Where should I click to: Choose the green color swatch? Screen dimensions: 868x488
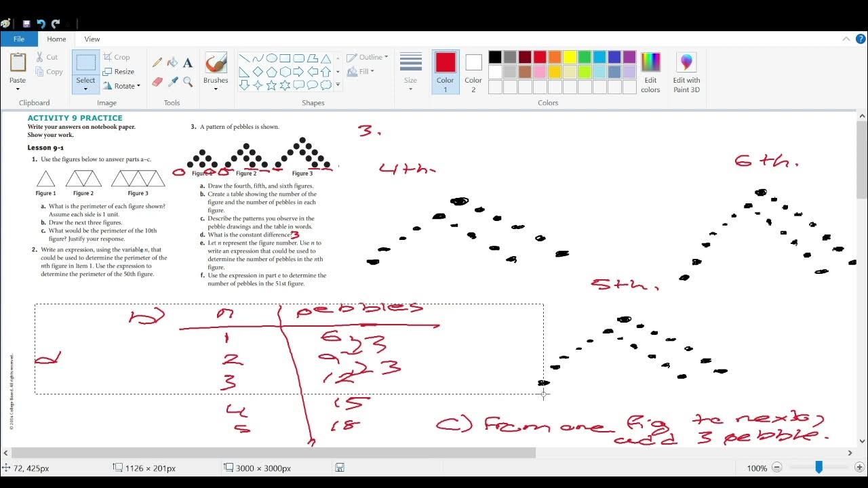coord(585,57)
